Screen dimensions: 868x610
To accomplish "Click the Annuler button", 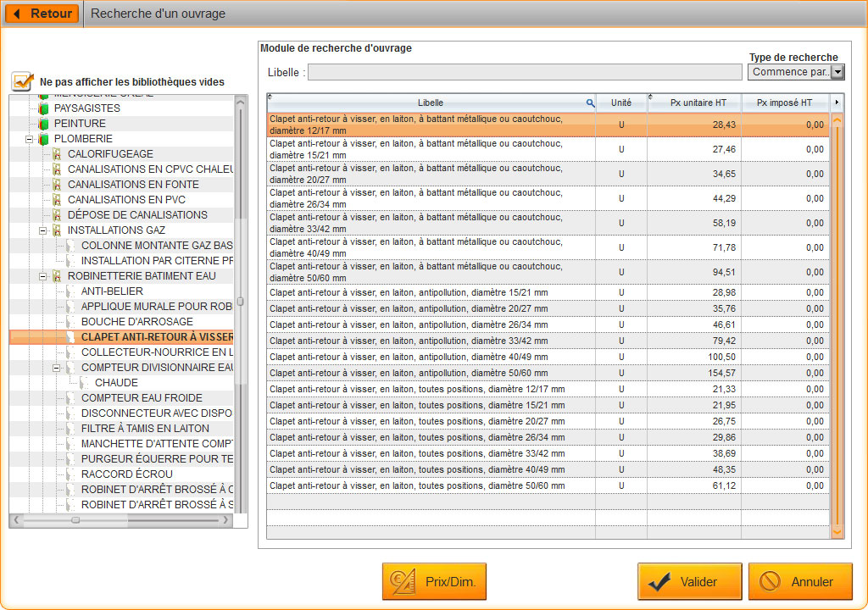I will pyautogui.click(x=800, y=581).
